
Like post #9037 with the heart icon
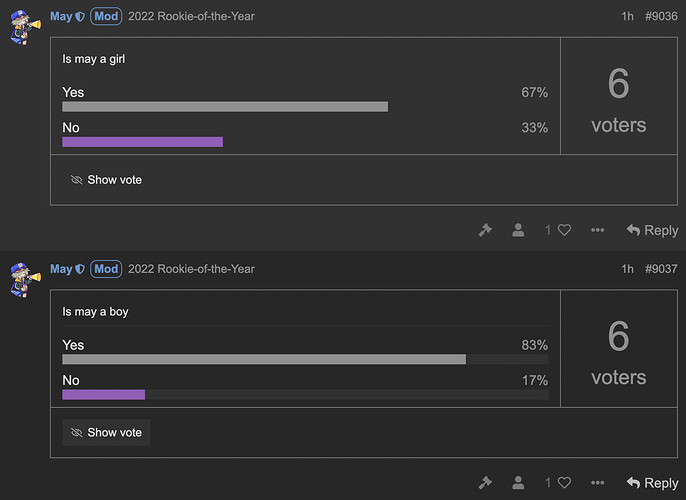[564, 483]
